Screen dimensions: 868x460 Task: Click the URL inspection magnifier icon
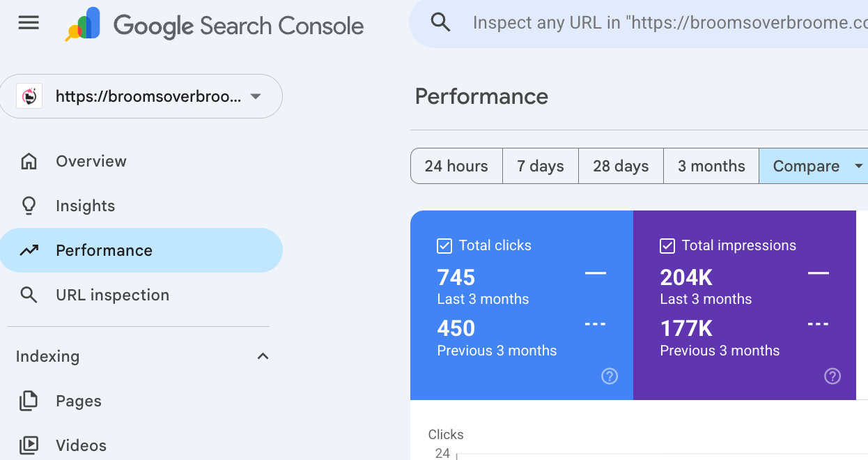[29, 295]
